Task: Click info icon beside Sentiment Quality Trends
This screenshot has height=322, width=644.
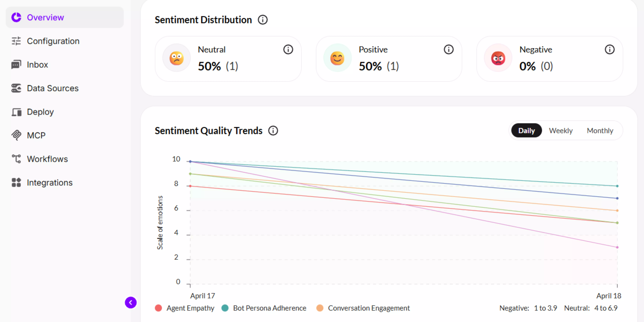Action: pos(273,131)
